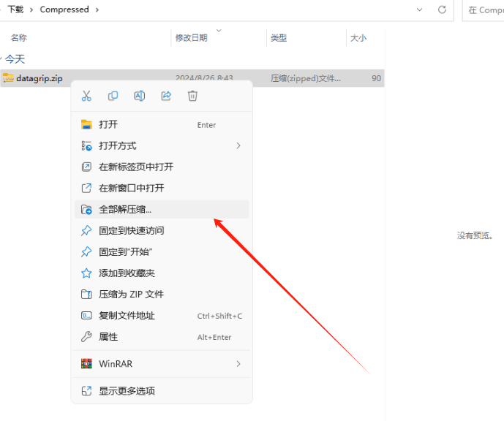Click the Rename icon in context menu
Screen dimensions: 504x421
tap(139, 96)
